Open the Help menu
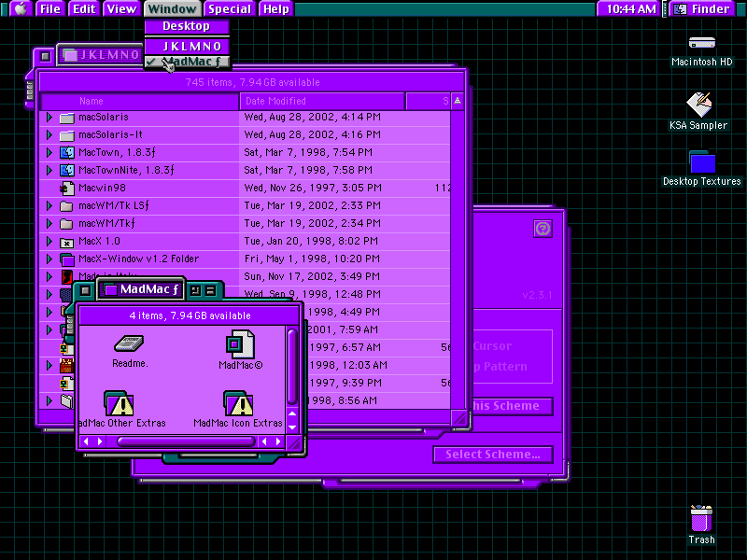The height and width of the screenshot is (560, 747). pos(276,8)
